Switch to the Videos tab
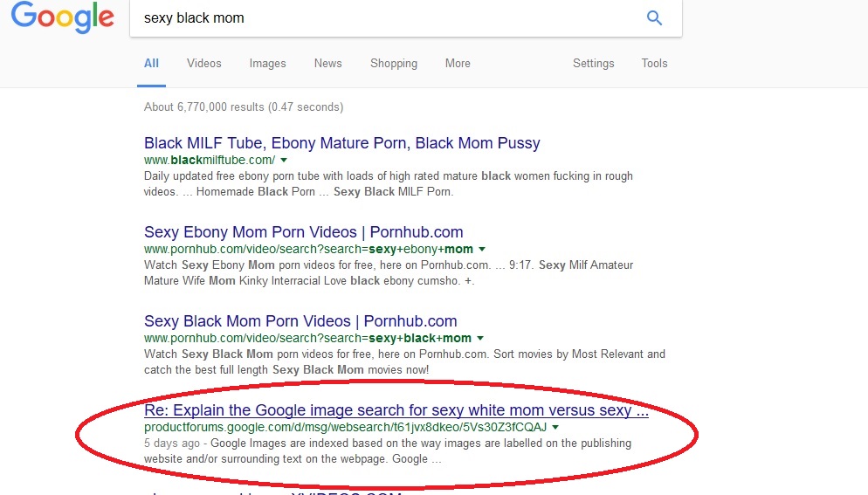The width and height of the screenshot is (868, 495). click(203, 63)
